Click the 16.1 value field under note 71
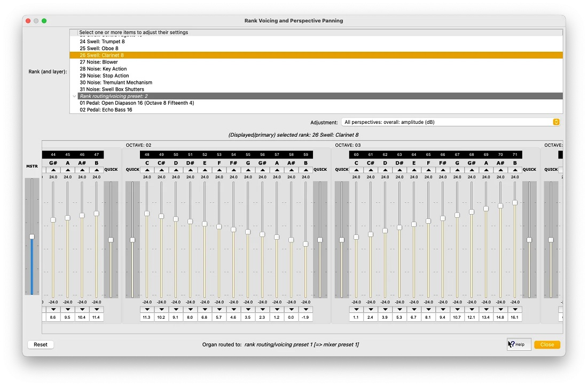Image resolution: width=588 pixels, height=386 pixels. point(515,318)
